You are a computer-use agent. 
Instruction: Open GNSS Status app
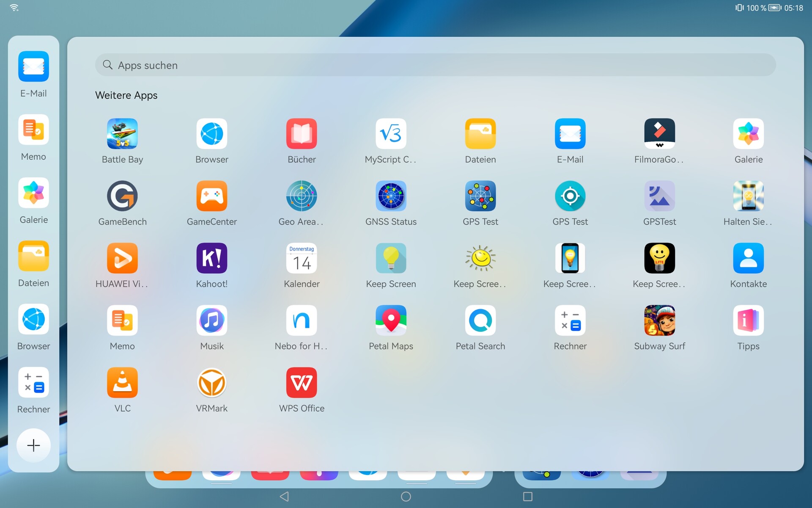391,196
